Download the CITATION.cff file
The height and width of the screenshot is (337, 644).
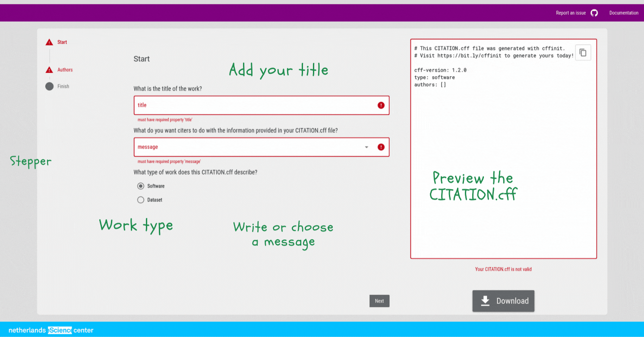[x=503, y=301]
